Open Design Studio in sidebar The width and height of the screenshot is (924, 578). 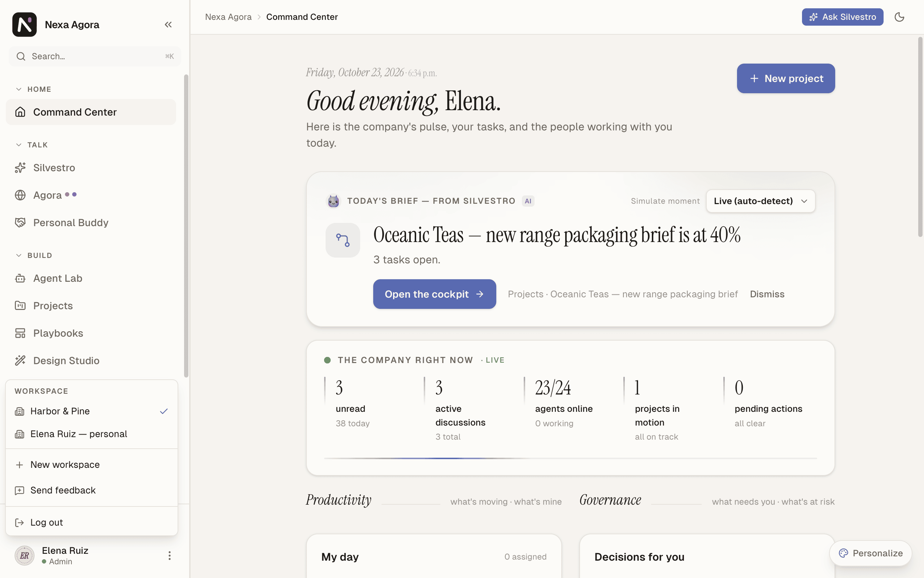[91, 361]
